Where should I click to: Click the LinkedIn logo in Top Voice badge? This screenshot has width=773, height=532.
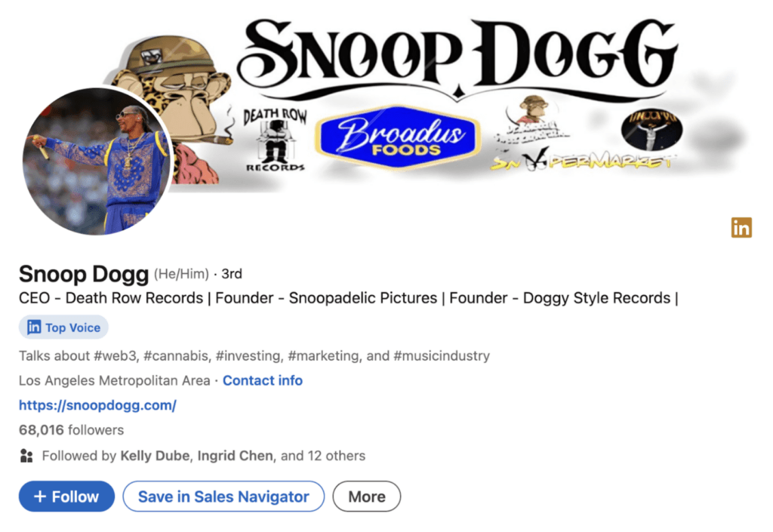[x=34, y=327]
